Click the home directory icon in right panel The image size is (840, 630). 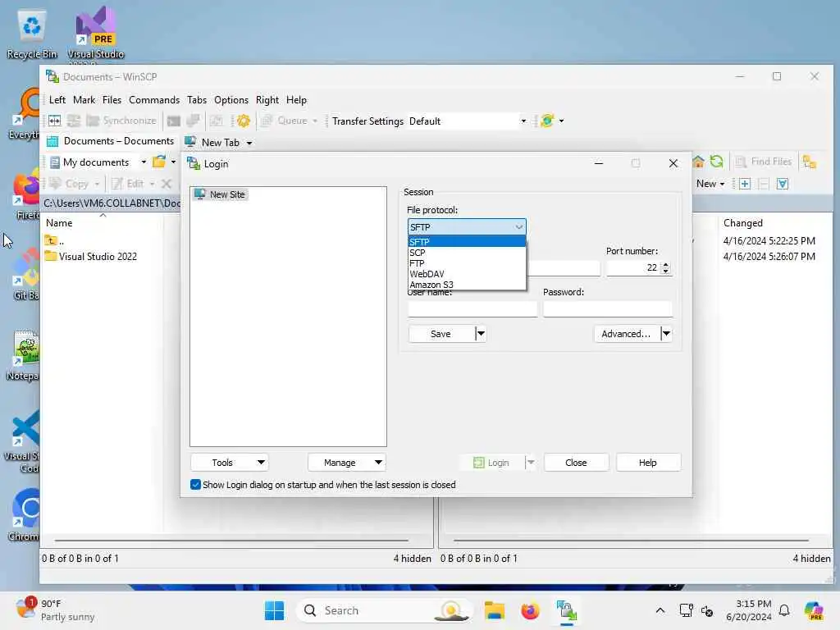click(698, 162)
